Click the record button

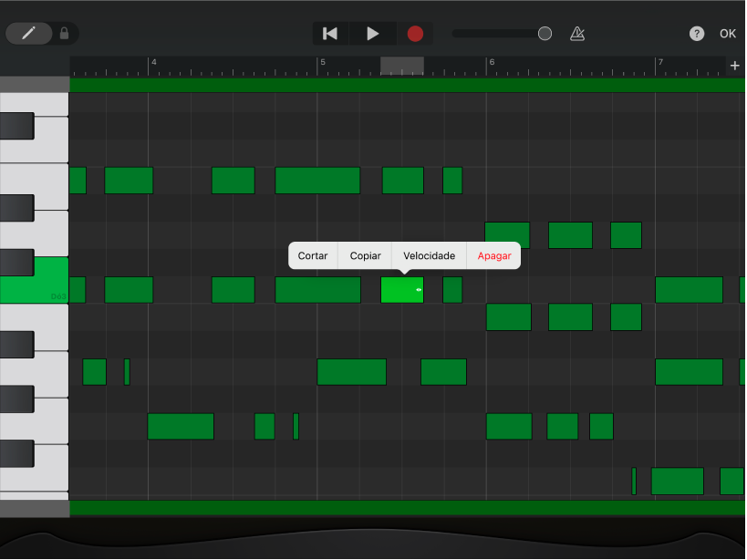[x=415, y=33]
